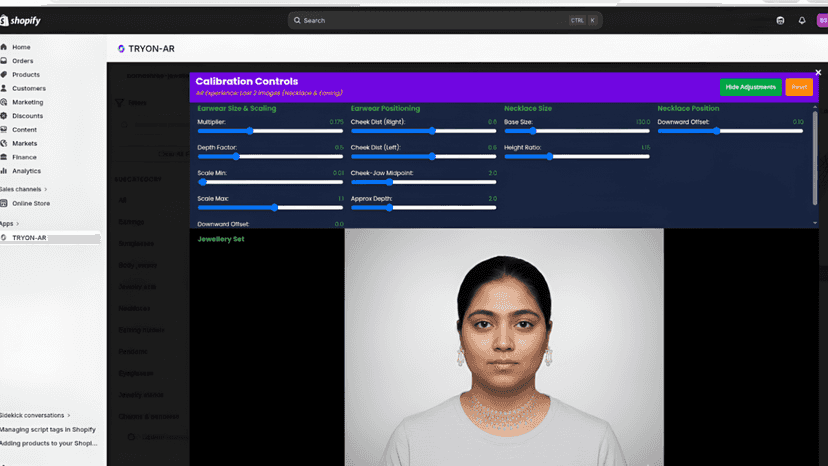Open 'Managing script tags in Shopify' conversation
The width and height of the screenshot is (828, 466).
pyautogui.click(x=48, y=430)
